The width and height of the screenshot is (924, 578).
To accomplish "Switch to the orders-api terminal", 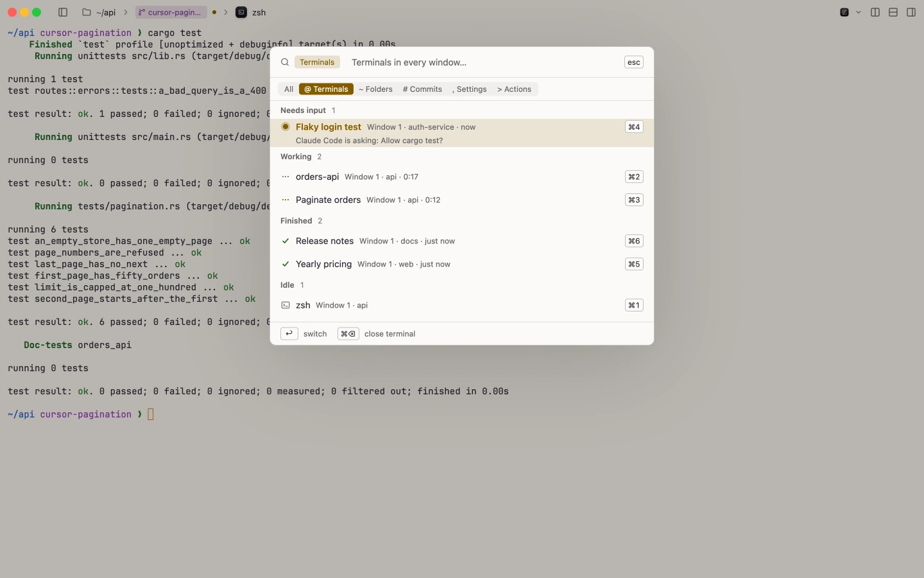I will tap(462, 177).
